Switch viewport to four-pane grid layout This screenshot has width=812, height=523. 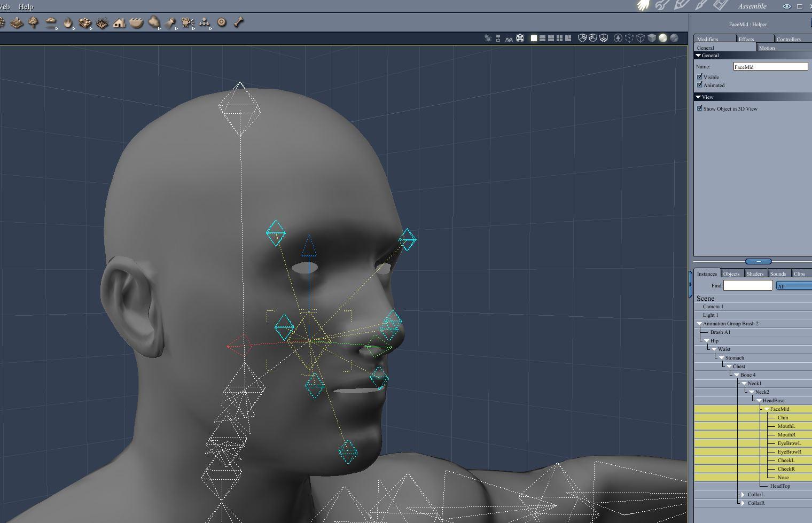tap(559, 38)
